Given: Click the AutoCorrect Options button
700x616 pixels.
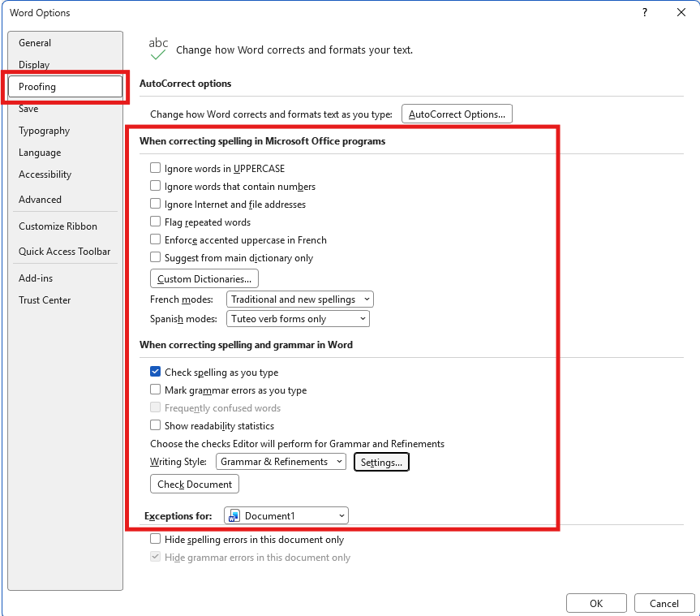Looking at the screenshot, I should 457,114.
